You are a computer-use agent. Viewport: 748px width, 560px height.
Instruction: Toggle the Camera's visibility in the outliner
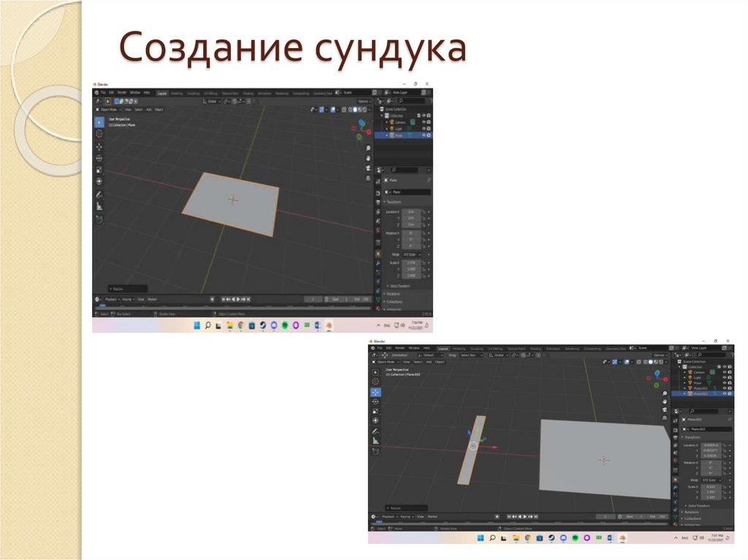pyautogui.click(x=725, y=372)
